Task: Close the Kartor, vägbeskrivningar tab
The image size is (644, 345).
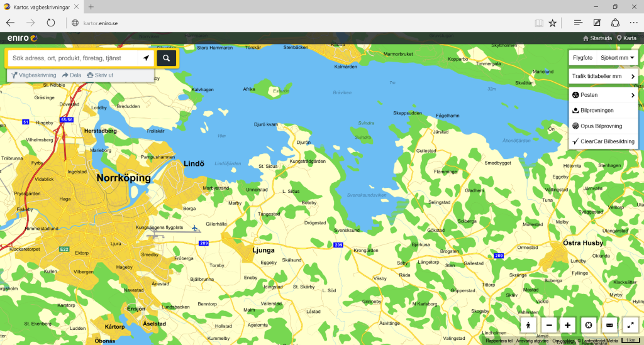Action: click(x=76, y=7)
